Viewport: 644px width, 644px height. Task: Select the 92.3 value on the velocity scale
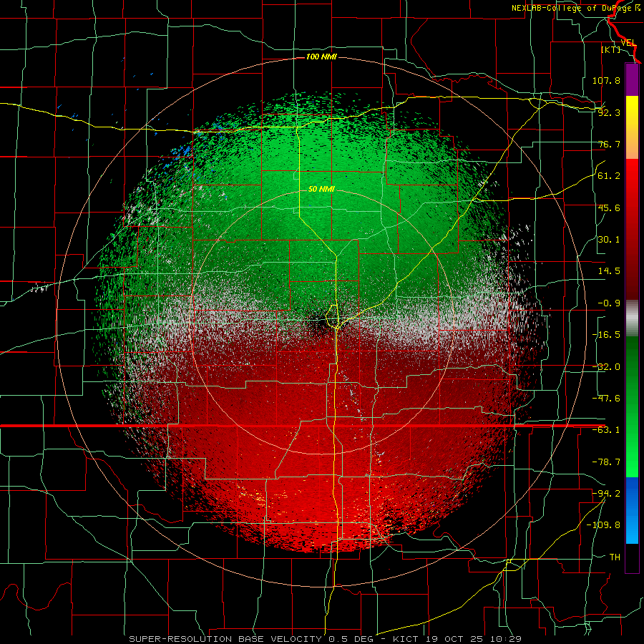[609, 112]
